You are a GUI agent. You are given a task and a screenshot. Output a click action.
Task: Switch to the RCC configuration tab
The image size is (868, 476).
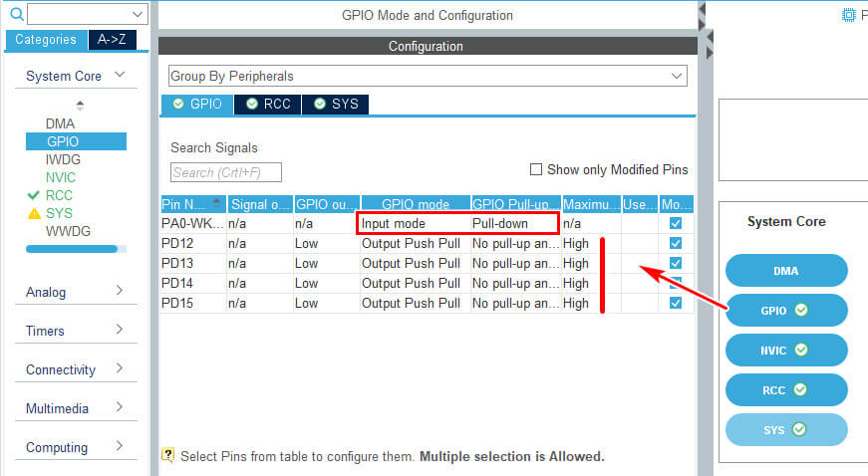[x=267, y=104]
